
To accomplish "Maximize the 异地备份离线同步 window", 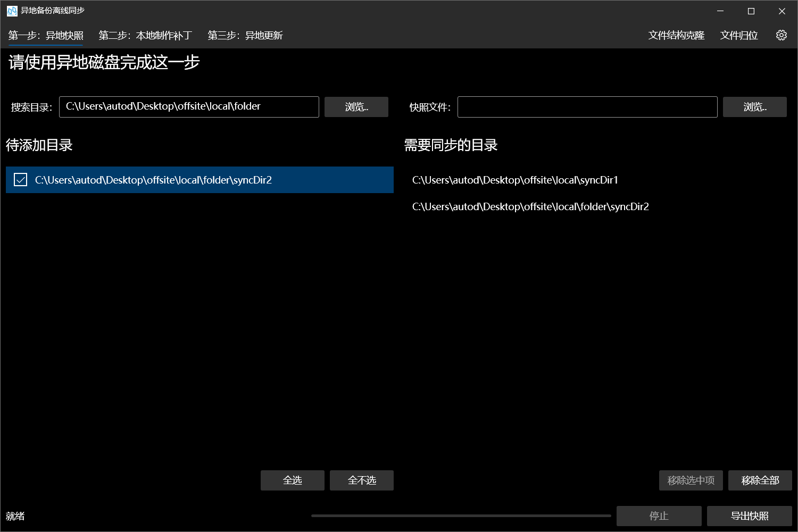I will (751, 11).
